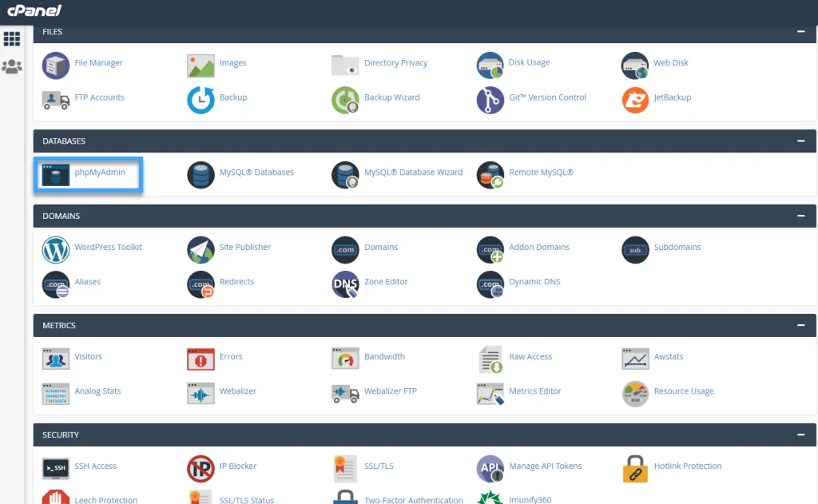Viewport: 818px width, 504px height.
Task: Open the Git Version Control icon
Action: coord(490,100)
